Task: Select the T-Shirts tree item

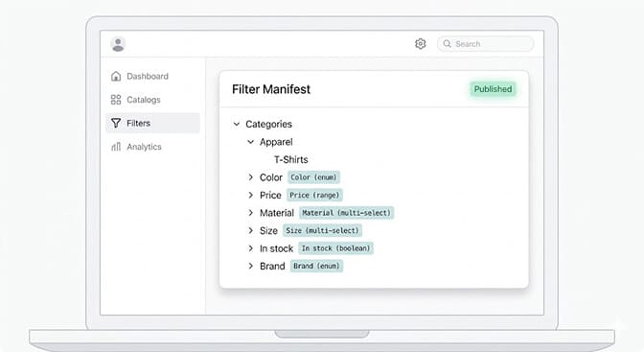Action: (290, 159)
